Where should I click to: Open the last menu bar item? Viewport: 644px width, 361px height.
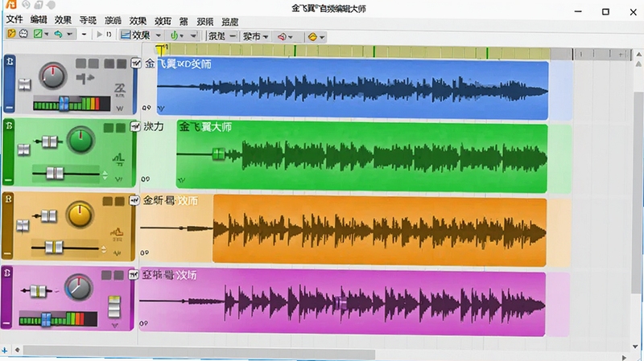coord(229,22)
